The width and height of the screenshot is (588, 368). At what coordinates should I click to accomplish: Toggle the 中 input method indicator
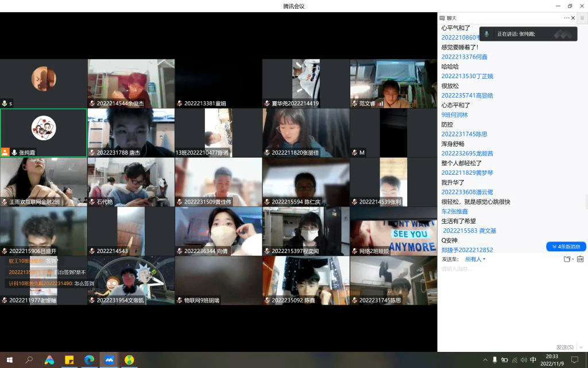pyautogui.click(x=533, y=360)
